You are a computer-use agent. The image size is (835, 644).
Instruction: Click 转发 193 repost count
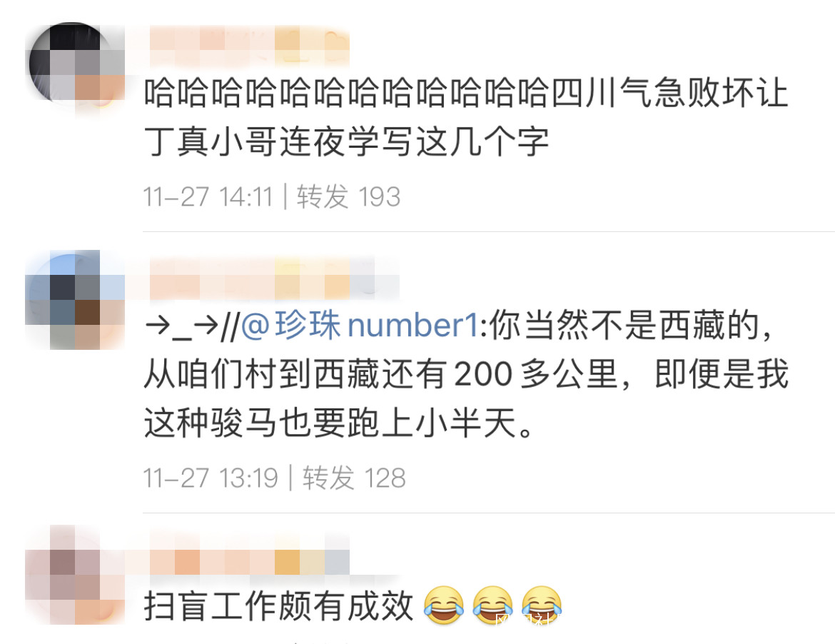[x=348, y=196]
